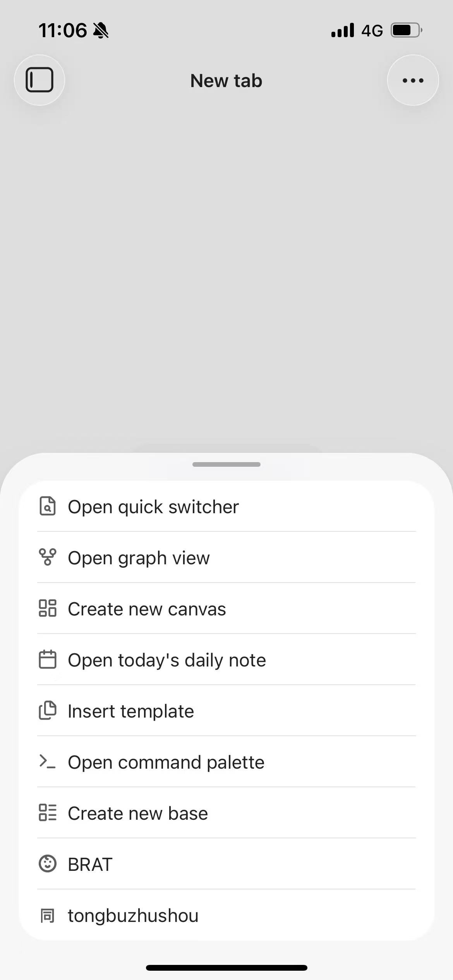
Task: Tap the new base list icon
Action: coord(48,813)
